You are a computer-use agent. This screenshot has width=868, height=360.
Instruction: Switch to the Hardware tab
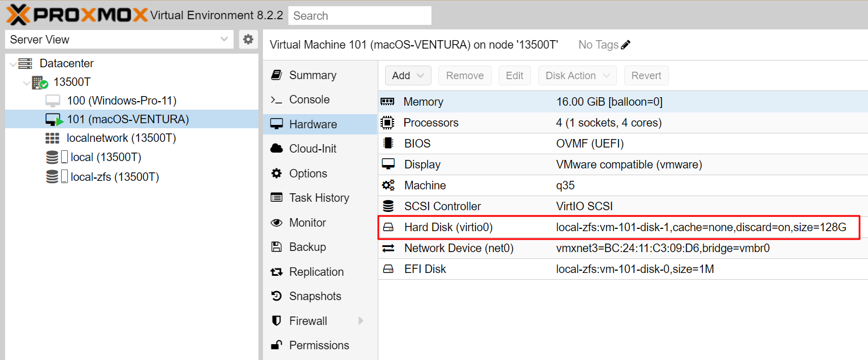point(320,124)
